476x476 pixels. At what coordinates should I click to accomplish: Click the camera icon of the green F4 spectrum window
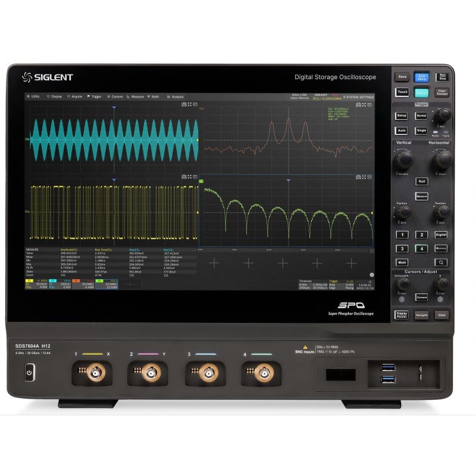(358, 177)
